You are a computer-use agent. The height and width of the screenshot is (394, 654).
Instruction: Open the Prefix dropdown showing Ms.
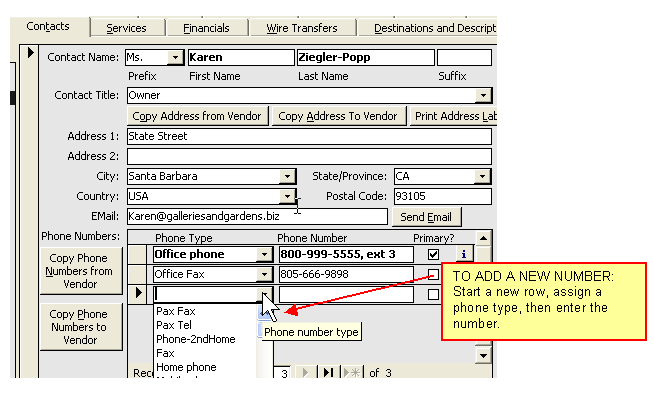[x=176, y=58]
